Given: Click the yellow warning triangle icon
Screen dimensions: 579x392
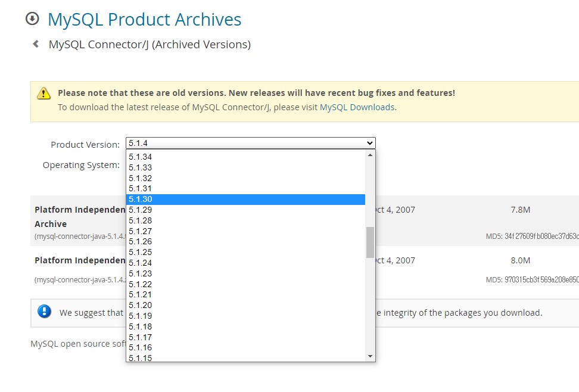Looking at the screenshot, I should [x=43, y=93].
